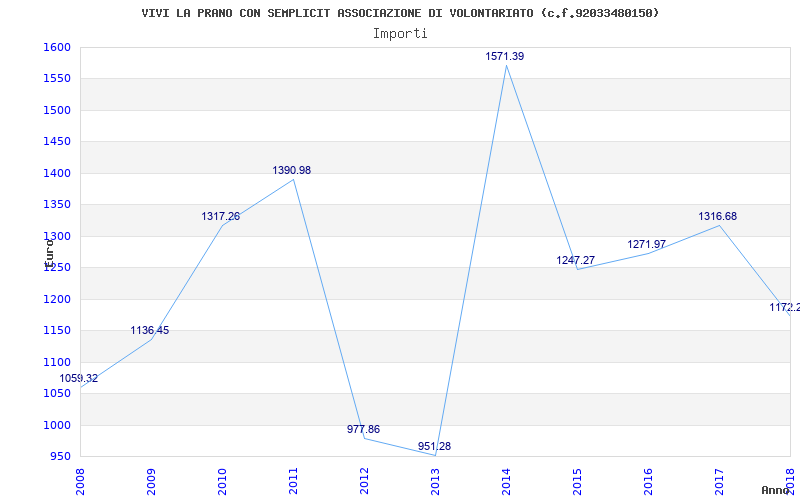
Task: Click y-axis value 1600
Action: click(x=57, y=47)
